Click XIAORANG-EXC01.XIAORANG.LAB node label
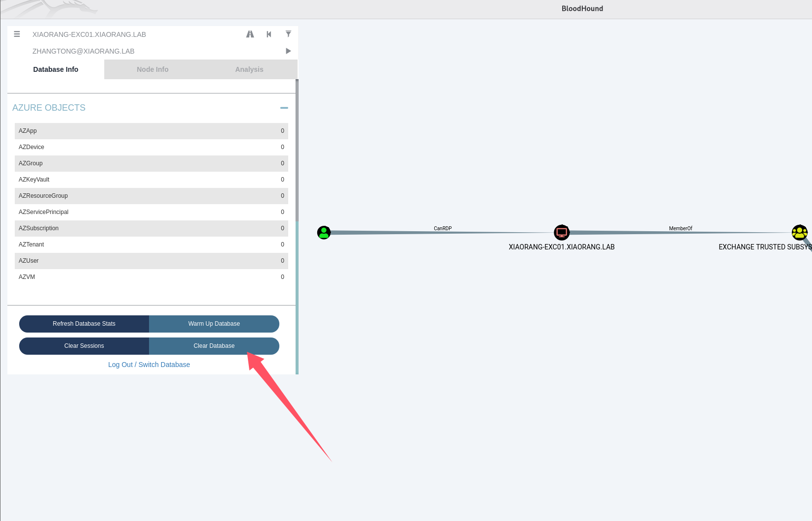 (x=562, y=247)
